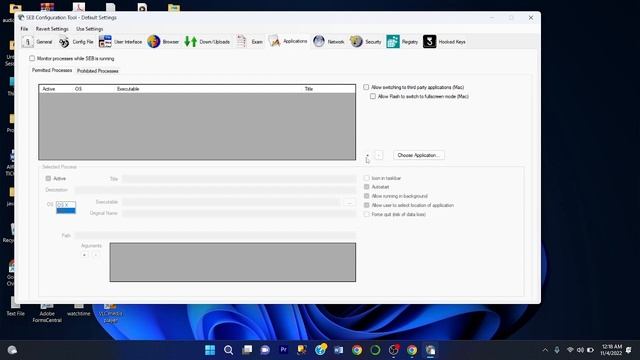Open the Use Settings menu
Image resolution: width=640 pixels, height=360 pixels.
(89, 29)
